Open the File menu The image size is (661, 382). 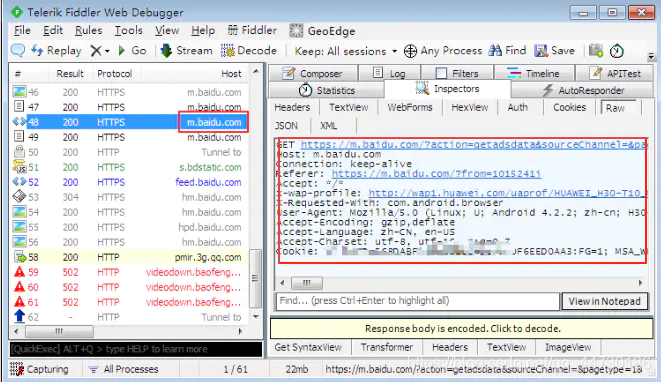click(22, 30)
